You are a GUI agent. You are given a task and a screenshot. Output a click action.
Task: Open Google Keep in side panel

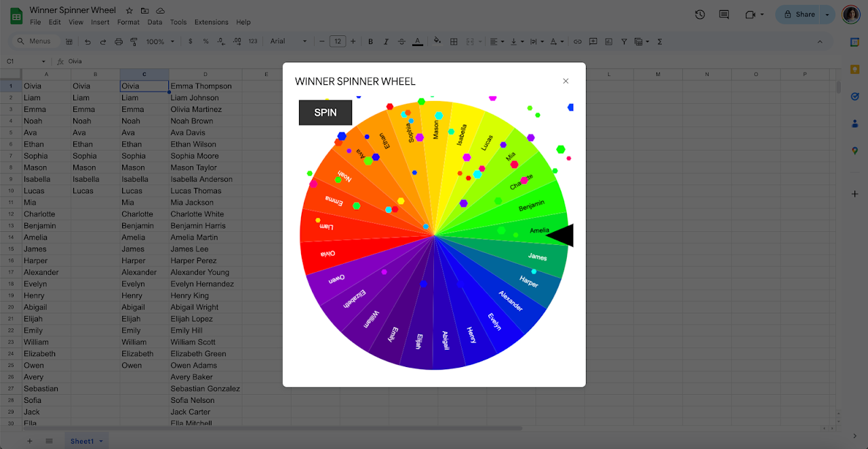pos(854,69)
